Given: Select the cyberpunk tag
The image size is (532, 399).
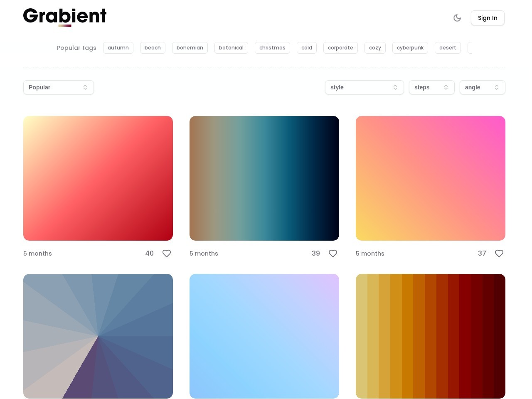Looking at the screenshot, I should click(410, 48).
